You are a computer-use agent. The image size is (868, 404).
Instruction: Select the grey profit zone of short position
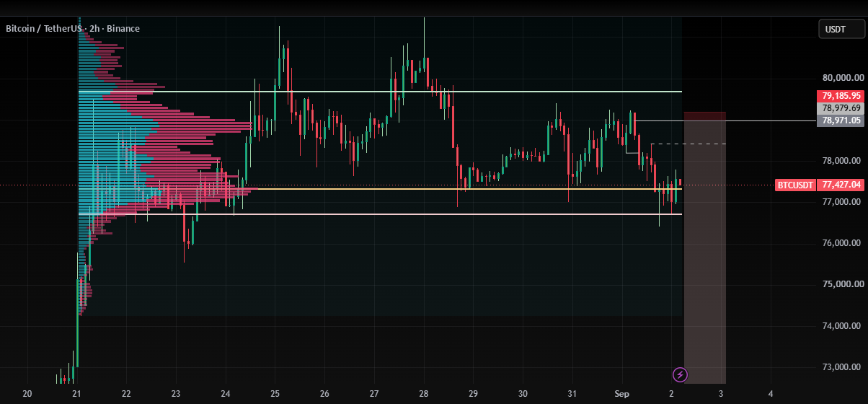[704, 252]
